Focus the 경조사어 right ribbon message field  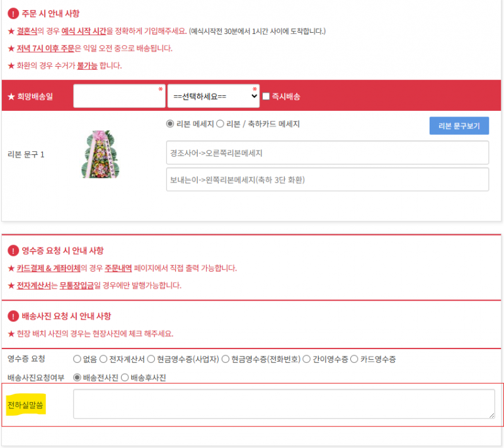(328, 152)
